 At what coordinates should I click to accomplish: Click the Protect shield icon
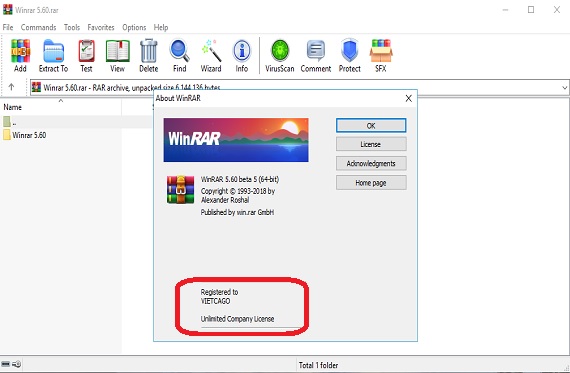pyautogui.click(x=350, y=56)
